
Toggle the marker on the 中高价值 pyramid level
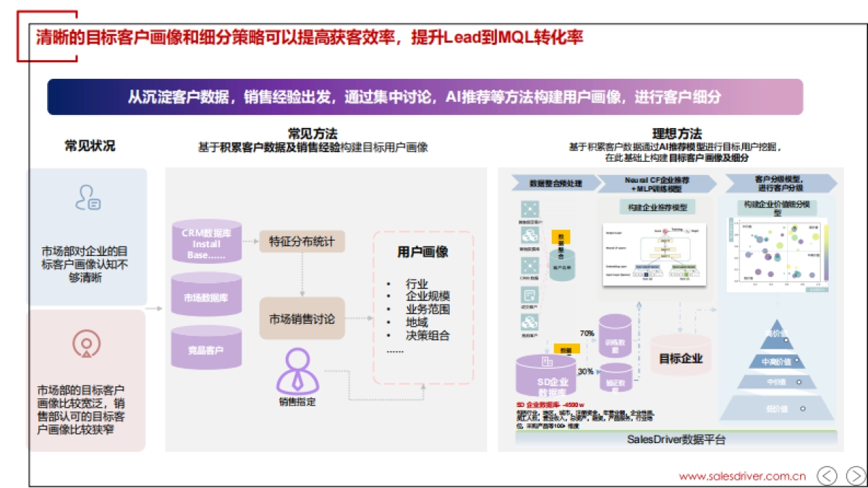tap(796, 360)
